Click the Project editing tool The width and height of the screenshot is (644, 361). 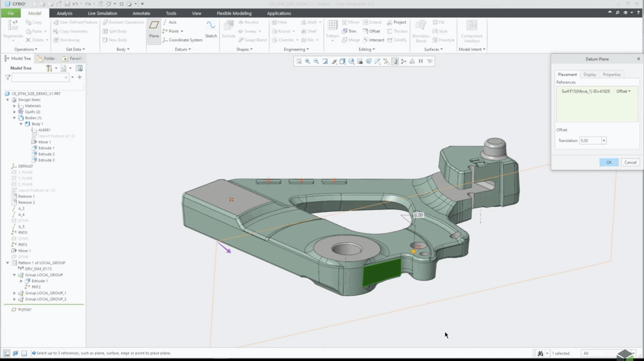(x=396, y=22)
